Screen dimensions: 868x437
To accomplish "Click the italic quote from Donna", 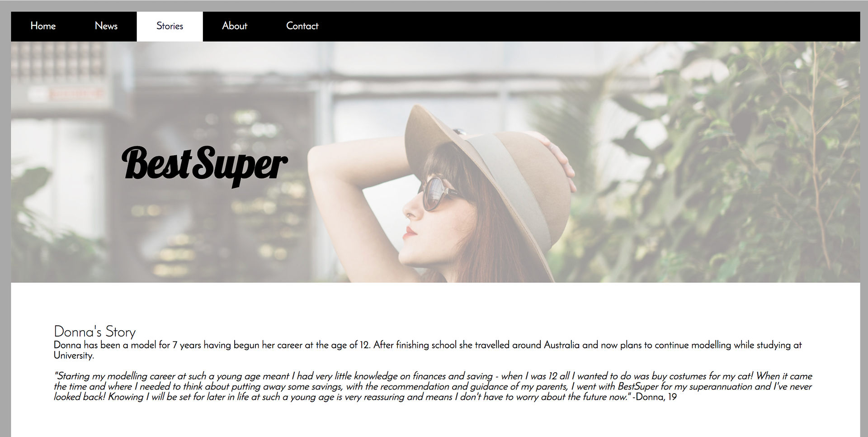I will click(x=433, y=386).
